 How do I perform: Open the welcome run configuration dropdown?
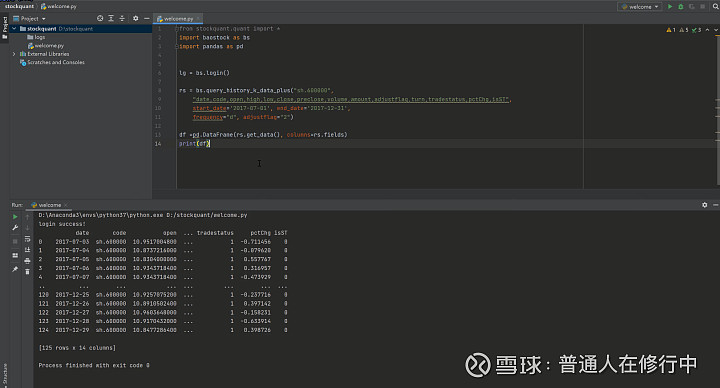tap(640, 6)
